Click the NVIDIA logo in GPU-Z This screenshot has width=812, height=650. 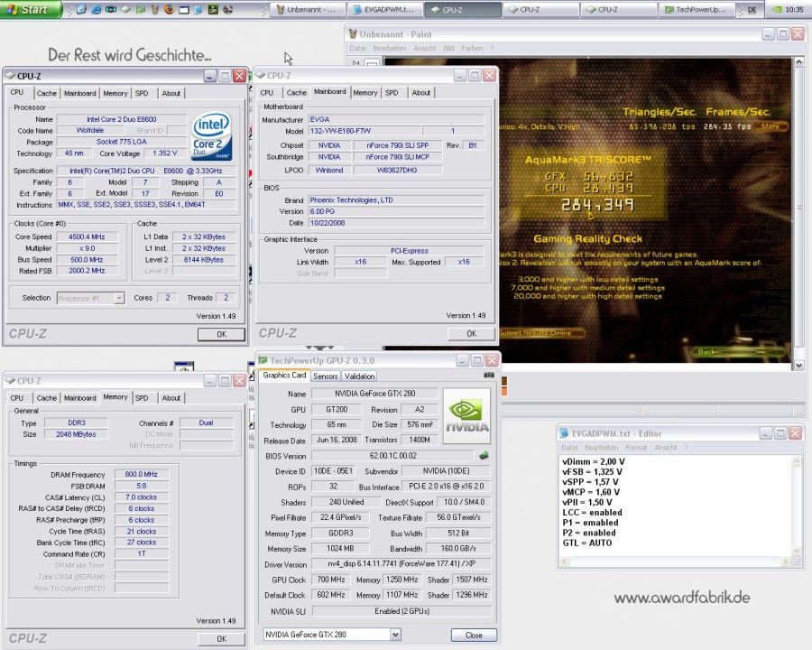click(x=467, y=415)
